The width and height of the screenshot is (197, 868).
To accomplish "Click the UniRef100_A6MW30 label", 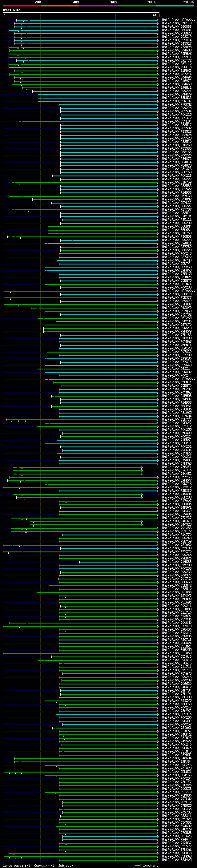I will [x=177, y=796].
